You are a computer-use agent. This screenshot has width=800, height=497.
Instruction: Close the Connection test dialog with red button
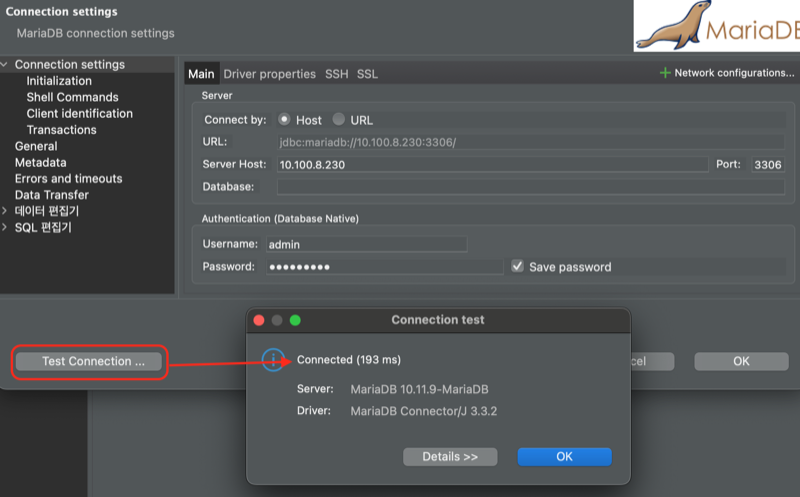click(x=259, y=320)
